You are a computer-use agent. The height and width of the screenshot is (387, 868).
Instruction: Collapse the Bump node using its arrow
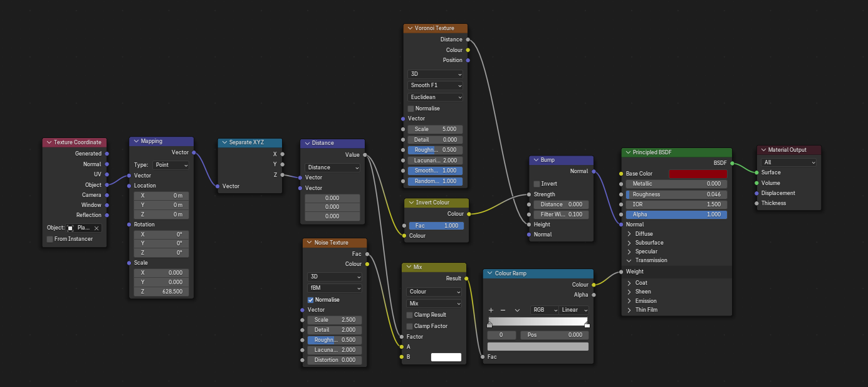coord(535,160)
